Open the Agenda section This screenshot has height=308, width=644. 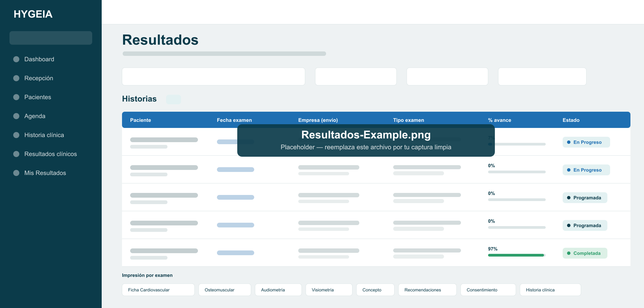pos(35,116)
